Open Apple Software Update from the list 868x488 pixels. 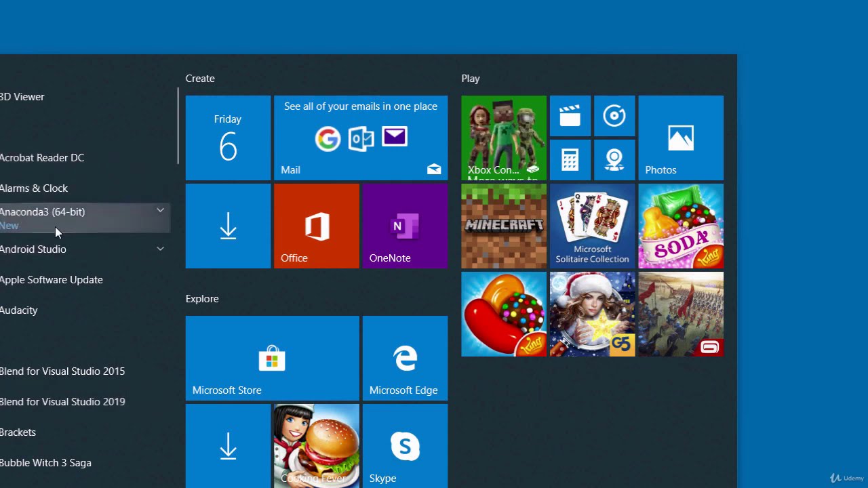[x=85, y=280]
